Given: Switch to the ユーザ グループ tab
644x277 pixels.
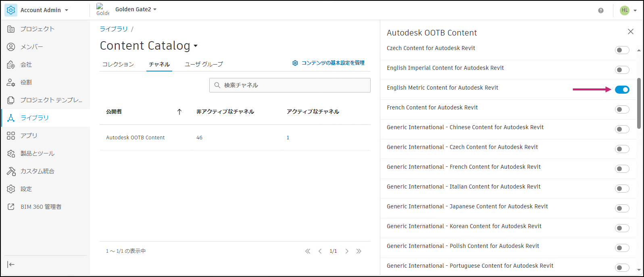Looking at the screenshot, I should [204, 64].
